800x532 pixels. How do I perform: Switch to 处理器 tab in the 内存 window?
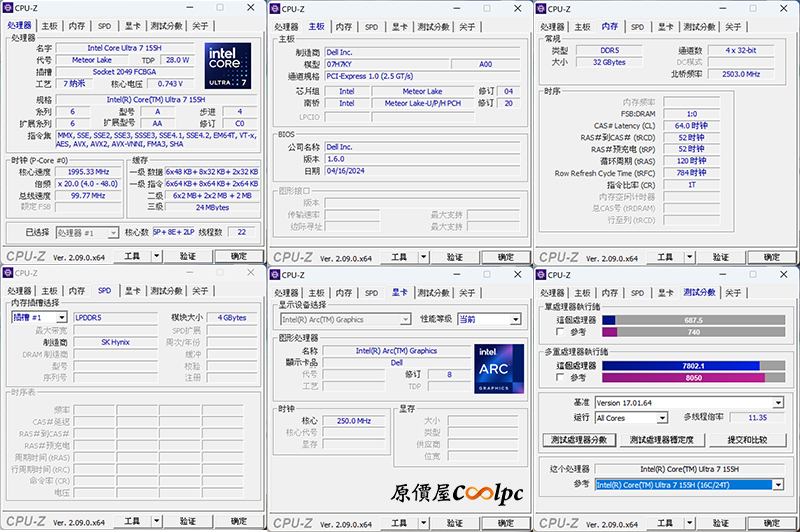[552, 27]
